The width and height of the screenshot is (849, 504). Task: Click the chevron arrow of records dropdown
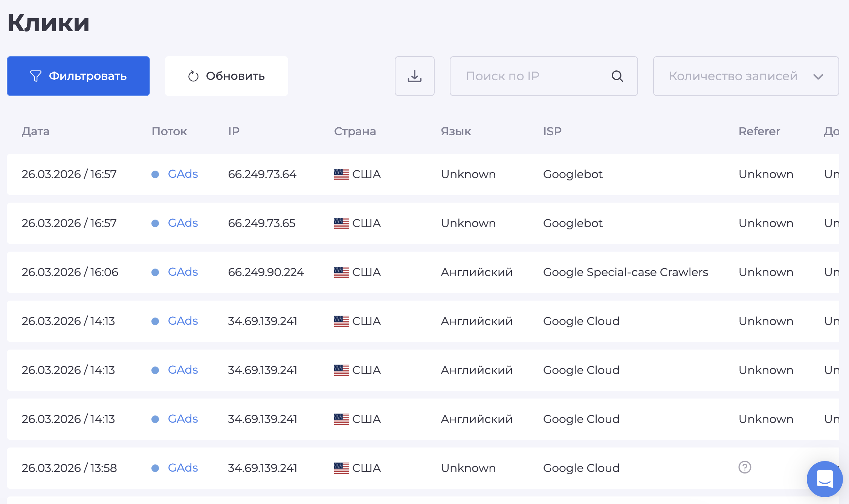(818, 77)
